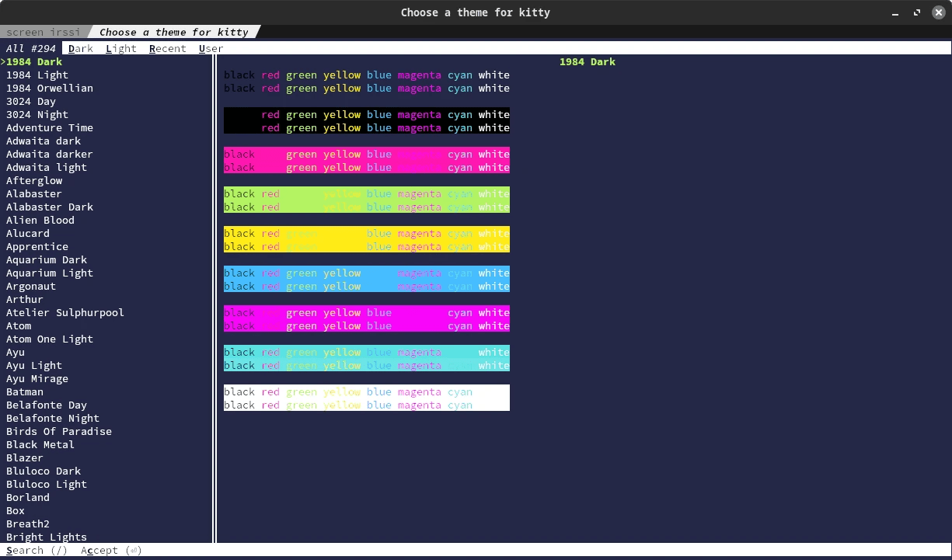
Task: Click the yellow background preview band
Action: click(x=367, y=239)
